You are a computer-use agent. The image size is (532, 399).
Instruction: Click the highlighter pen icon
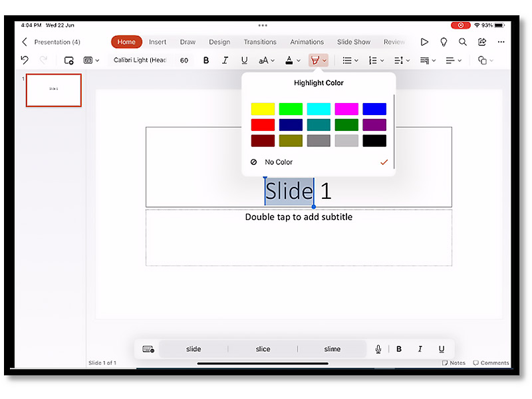pyautogui.click(x=315, y=61)
